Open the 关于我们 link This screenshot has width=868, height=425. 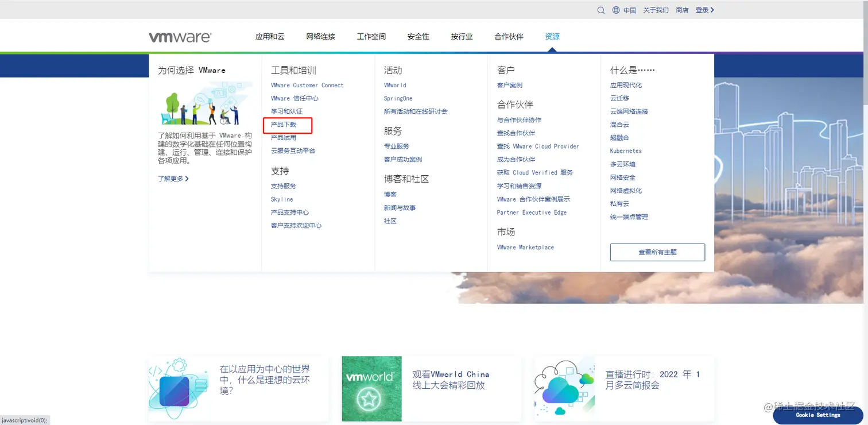[656, 10]
